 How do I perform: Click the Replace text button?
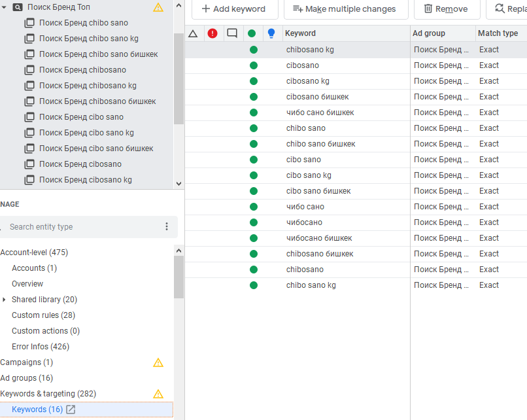tap(507, 9)
